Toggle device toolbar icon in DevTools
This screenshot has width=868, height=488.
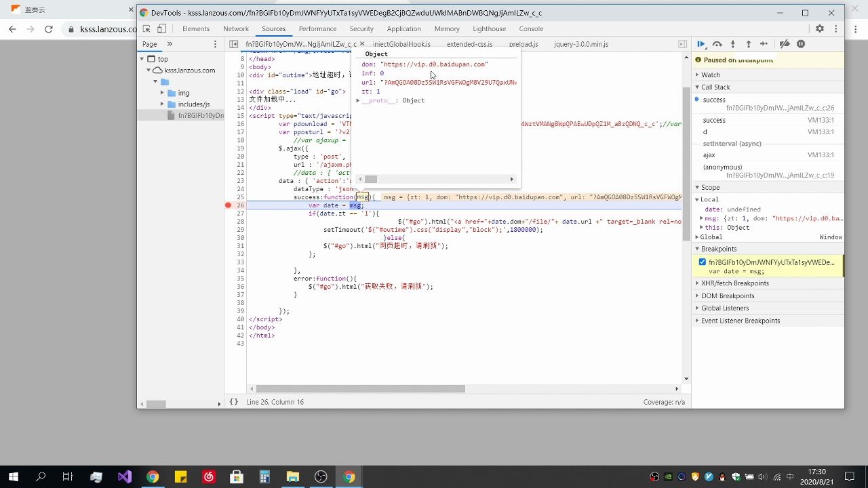161,29
